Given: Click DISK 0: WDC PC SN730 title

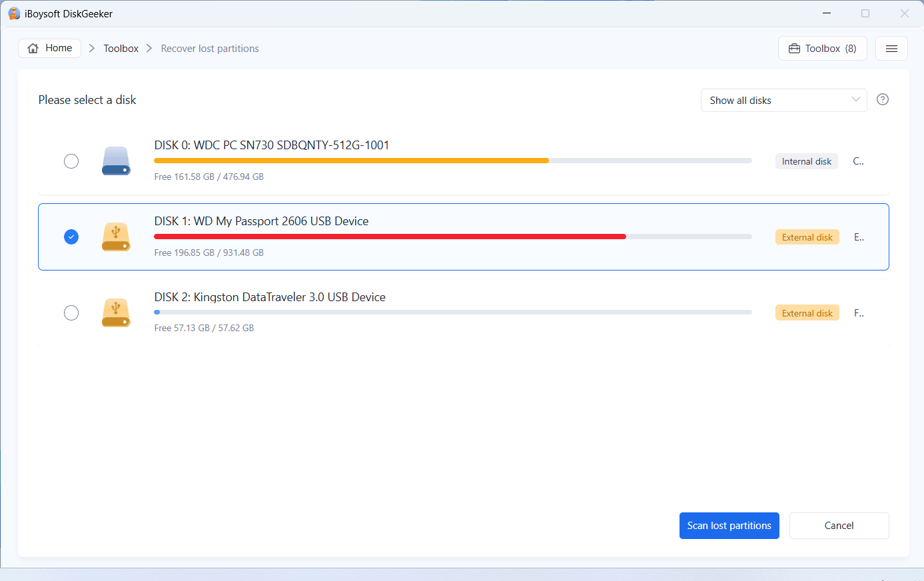Looking at the screenshot, I should coord(272,145).
